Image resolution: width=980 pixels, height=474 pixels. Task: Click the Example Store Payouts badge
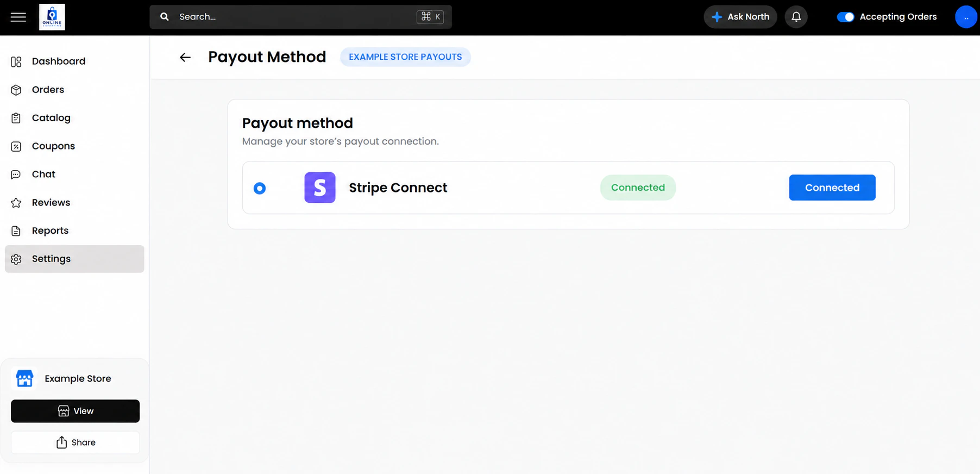coord(405,57)
